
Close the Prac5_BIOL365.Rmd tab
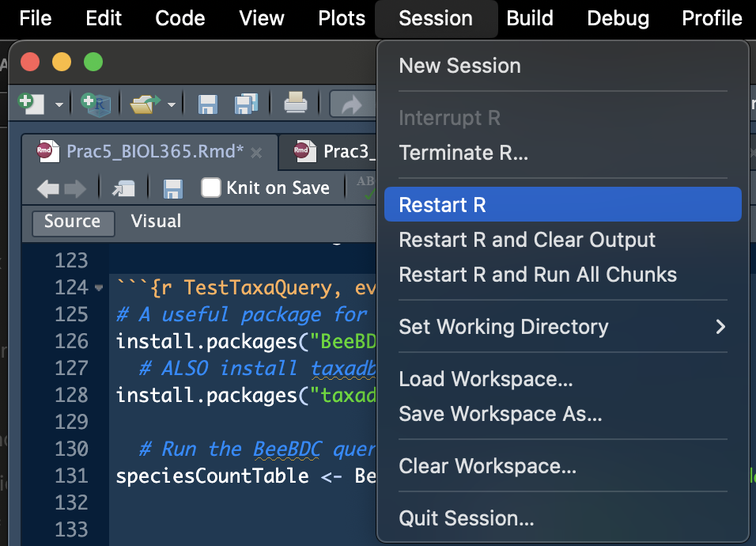(x=256, y=154)
